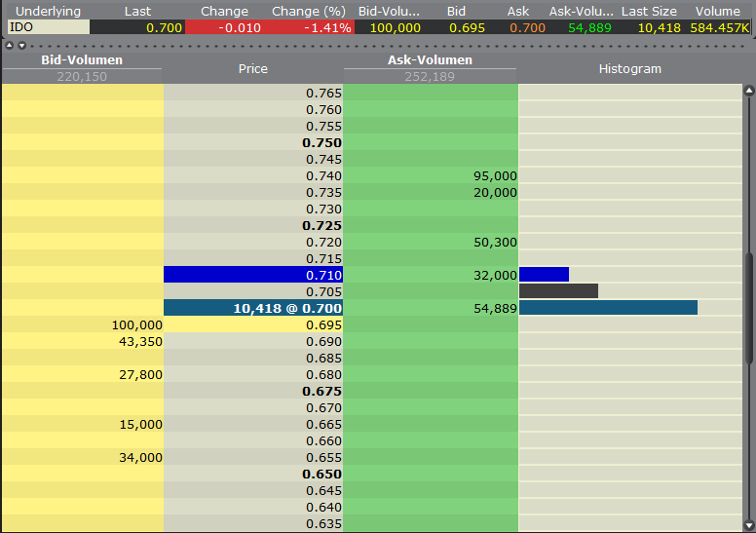
Task: Click the 0.720 price level
Action: [324, 243]
